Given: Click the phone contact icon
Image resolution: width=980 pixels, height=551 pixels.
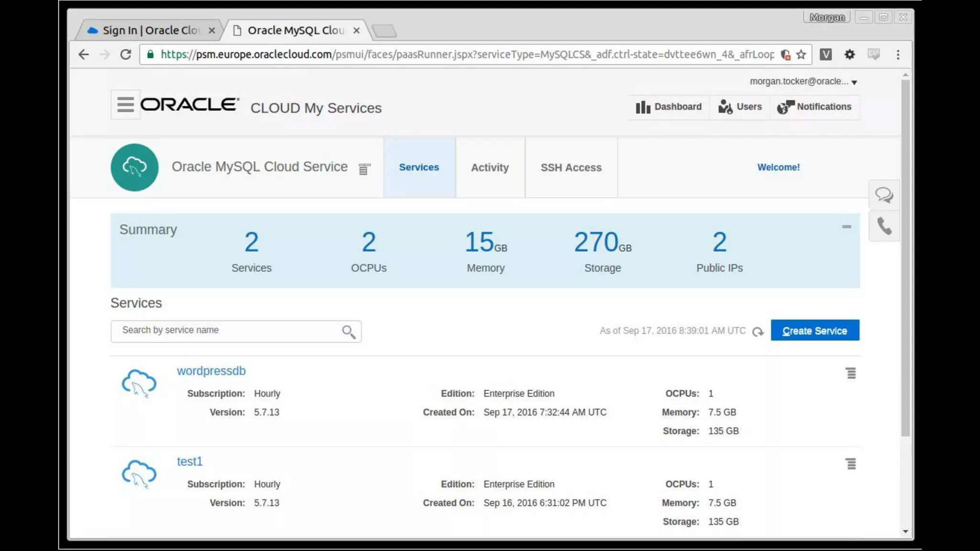Looking at the screenshot, I should point(884,226).
